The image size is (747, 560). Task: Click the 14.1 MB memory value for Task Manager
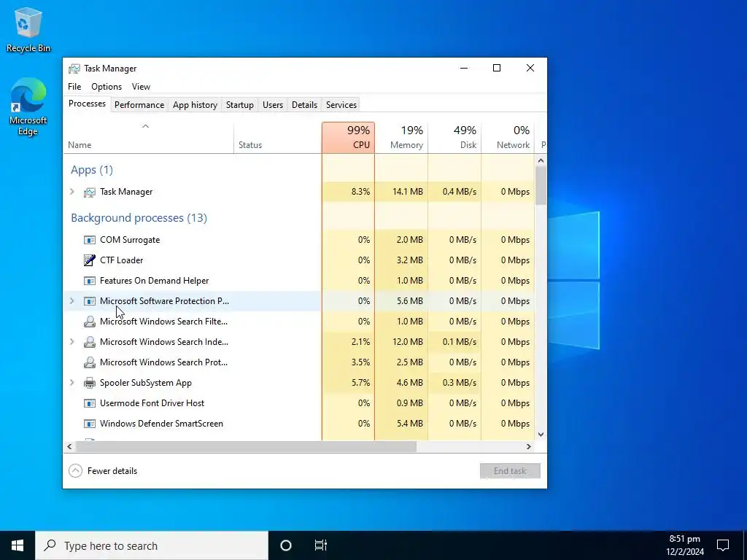[x=407, y=192]
